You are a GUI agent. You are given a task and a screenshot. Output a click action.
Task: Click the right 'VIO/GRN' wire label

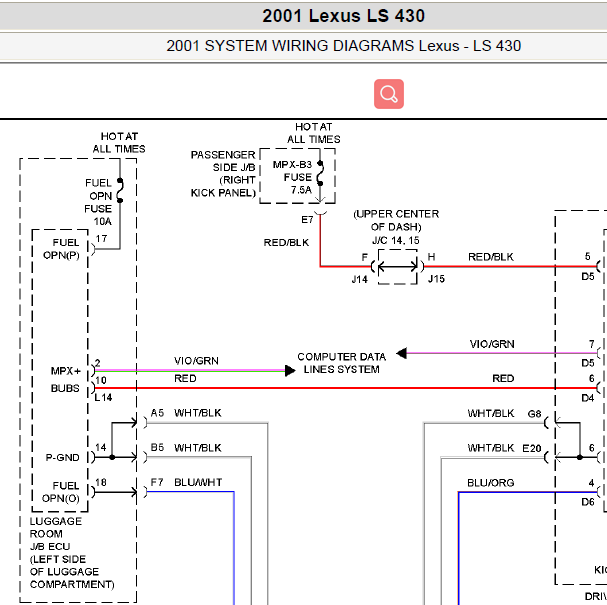coord(492,344)
